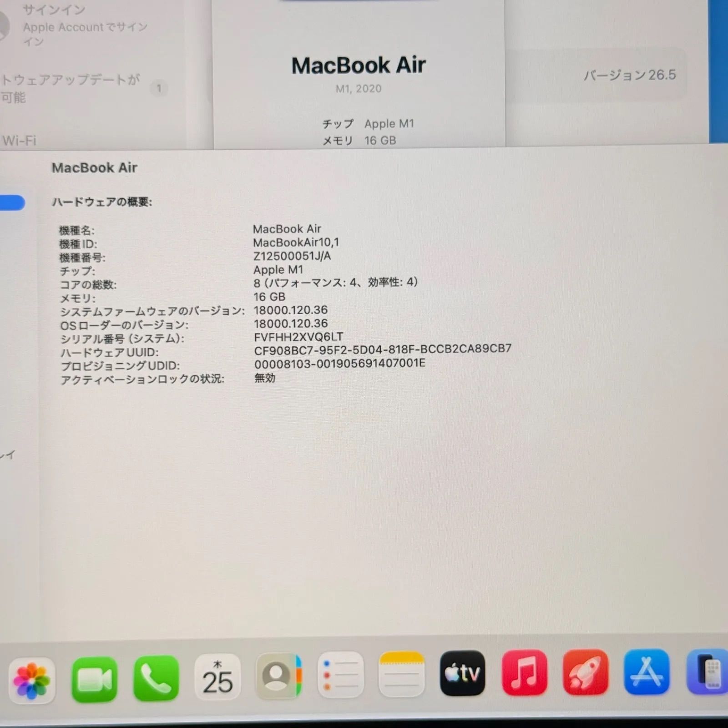The height and width of the screenshot is (728, 728).
Task: Click the 機種名 MacBook Air value
Action: coord(287,229)
